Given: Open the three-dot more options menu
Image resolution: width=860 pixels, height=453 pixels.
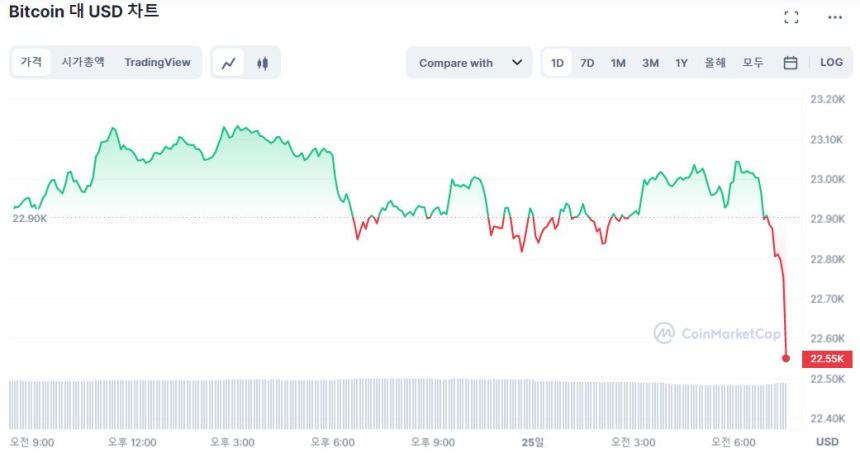Looking at the screenshot, I should (x=835, y=17).
